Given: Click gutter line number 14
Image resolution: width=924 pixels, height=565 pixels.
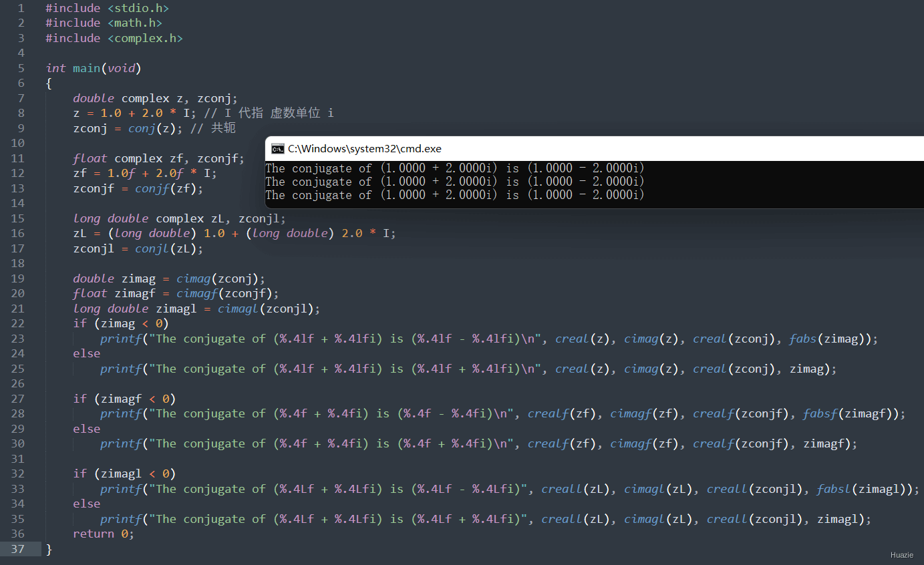Looking at the screenshot, I should 17,204.
